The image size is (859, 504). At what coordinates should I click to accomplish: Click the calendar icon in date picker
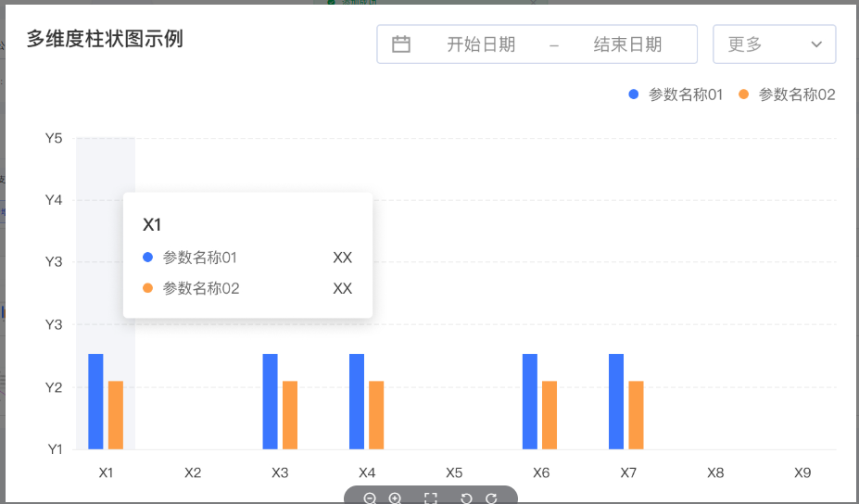tap(401, 44)
